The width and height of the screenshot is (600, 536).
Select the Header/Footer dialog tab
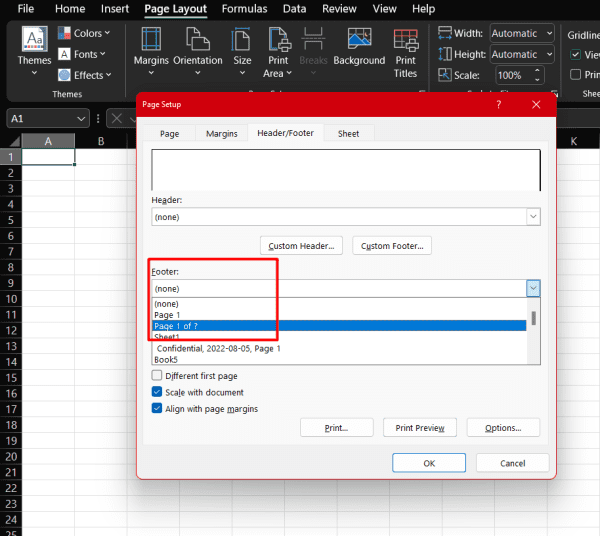click(x=285, y=133)
